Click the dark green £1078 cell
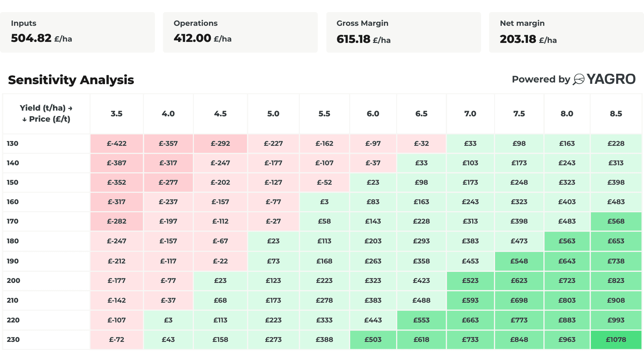644x362 pixels. pos(616,340)
